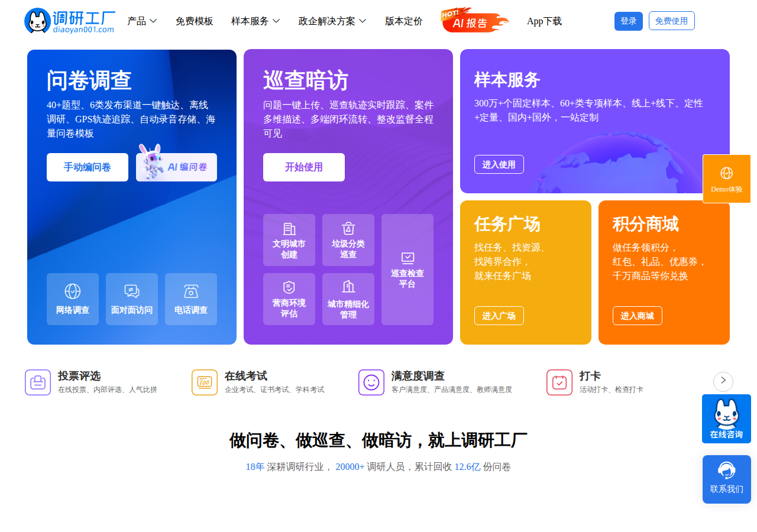Click the 积分商城 card heading

646,224
